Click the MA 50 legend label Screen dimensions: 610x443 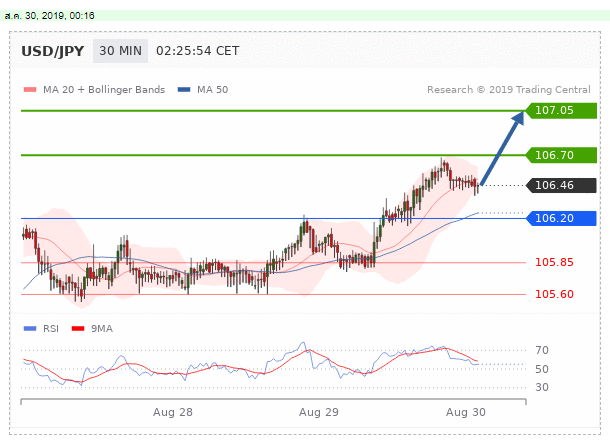click(x=212, y=89)
